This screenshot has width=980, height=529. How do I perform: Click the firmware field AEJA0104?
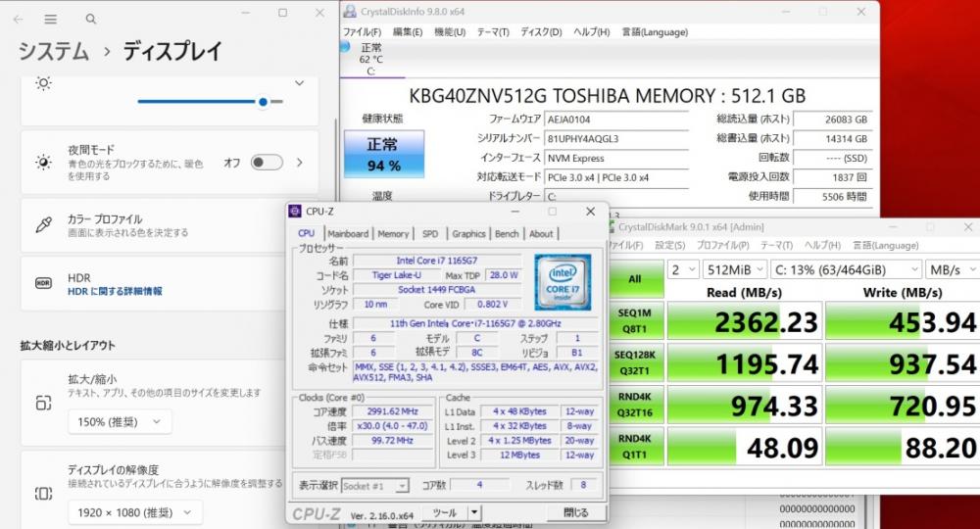coord(616,120)
